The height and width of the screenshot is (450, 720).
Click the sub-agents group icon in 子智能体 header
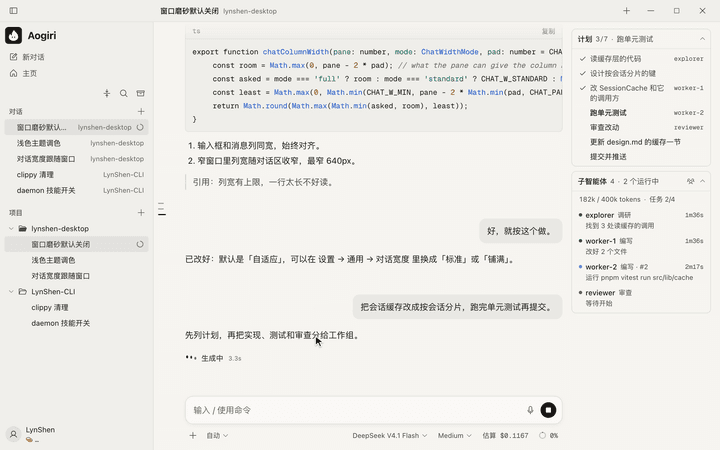click(690, 181)
